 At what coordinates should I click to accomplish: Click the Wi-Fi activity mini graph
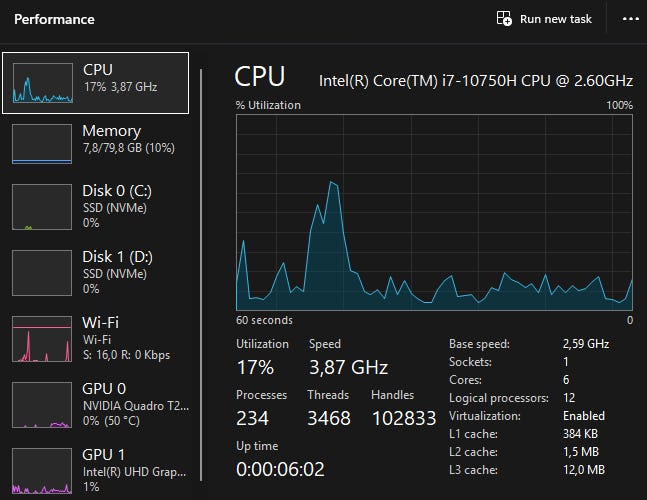[42, 340]
